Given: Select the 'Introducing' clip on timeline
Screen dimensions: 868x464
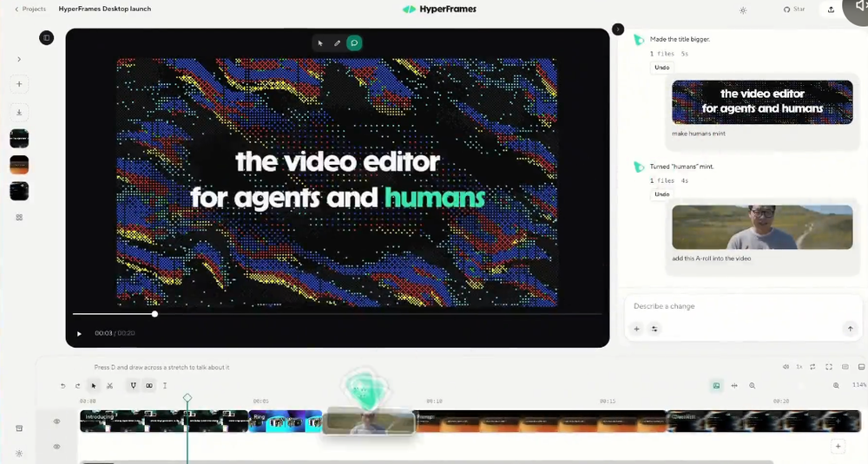Looking at the screenshot, I should click(x=164, y=422).
